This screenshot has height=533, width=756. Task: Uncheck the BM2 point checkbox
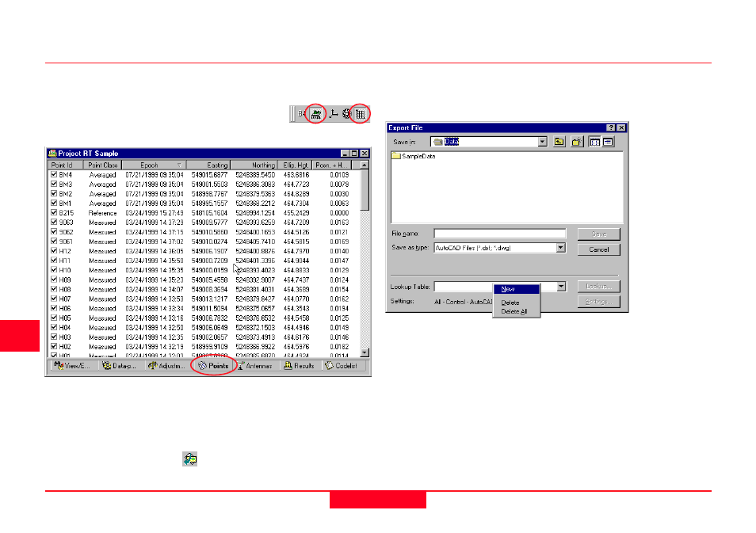[x=54, y=194]
